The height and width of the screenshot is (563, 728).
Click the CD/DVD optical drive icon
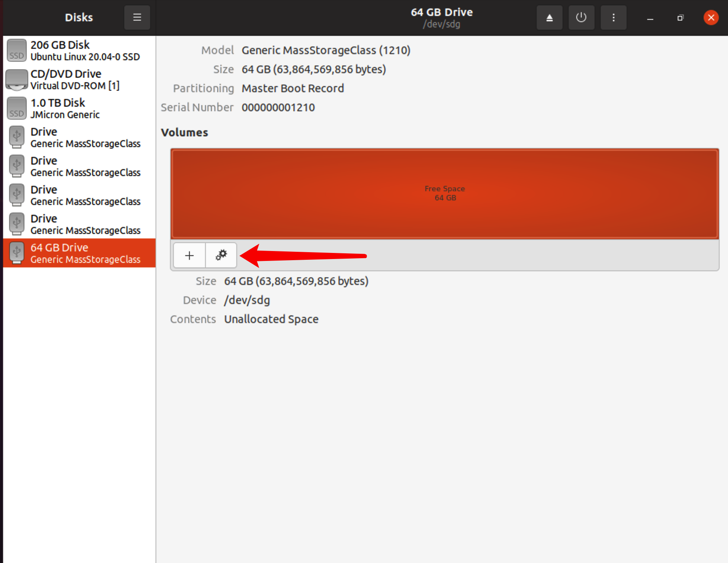tap(17, 80)
